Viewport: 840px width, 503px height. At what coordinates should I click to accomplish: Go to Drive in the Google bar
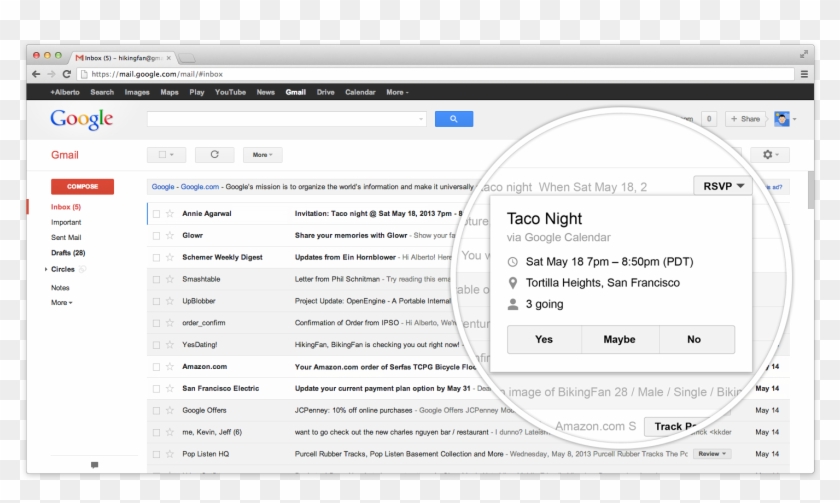[x=325, y=92]
